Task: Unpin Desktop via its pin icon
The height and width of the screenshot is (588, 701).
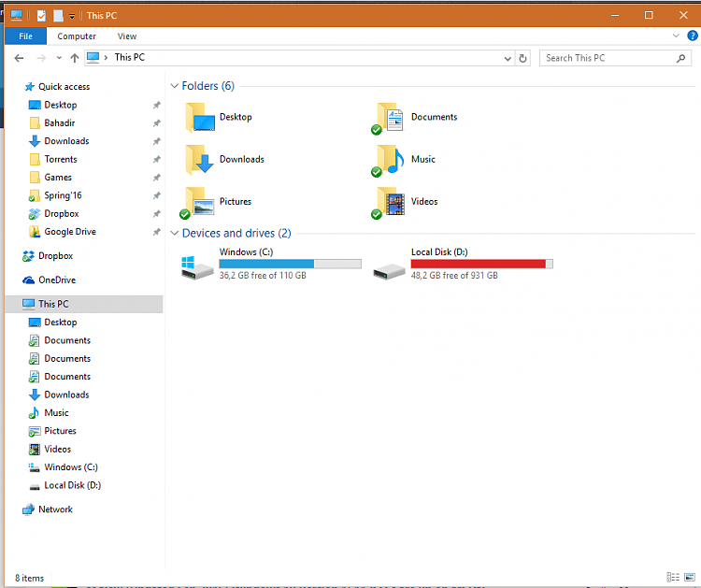Action: pyautogui.click(x=156, y=105)
